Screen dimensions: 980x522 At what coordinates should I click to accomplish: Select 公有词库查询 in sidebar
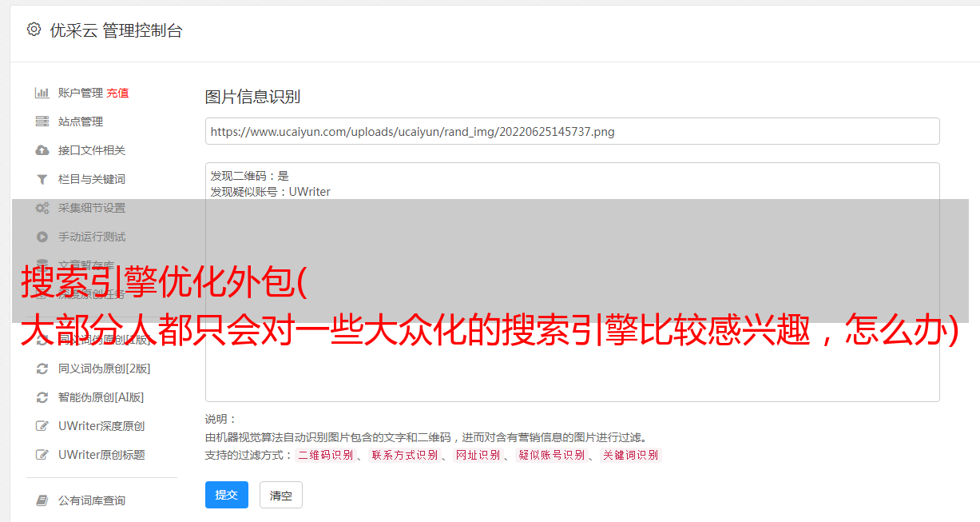pyautogui.click(x=92, y=500)
